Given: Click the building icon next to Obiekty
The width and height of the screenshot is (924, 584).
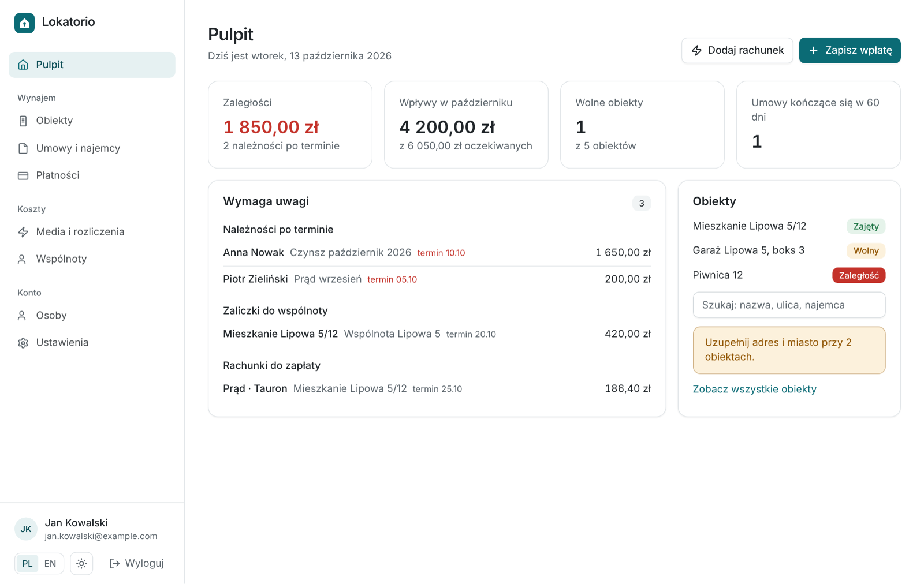Looking at the screenshot, I should (x=23, y=121).
